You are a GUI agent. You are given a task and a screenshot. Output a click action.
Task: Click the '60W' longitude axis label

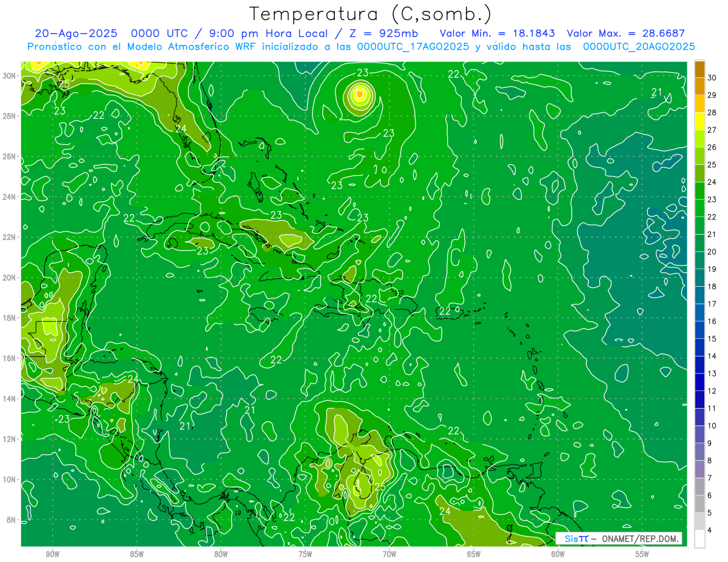click(558, 554)
